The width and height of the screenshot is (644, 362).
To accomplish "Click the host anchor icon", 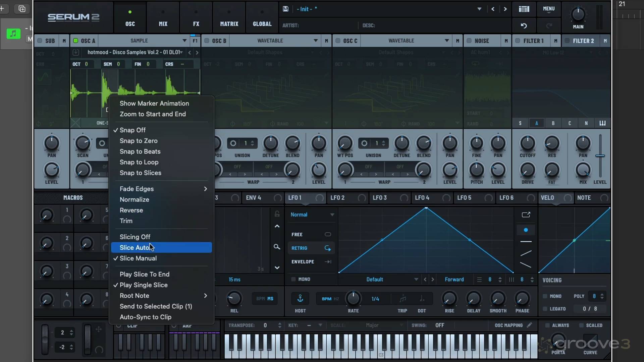I will [300, 298].
